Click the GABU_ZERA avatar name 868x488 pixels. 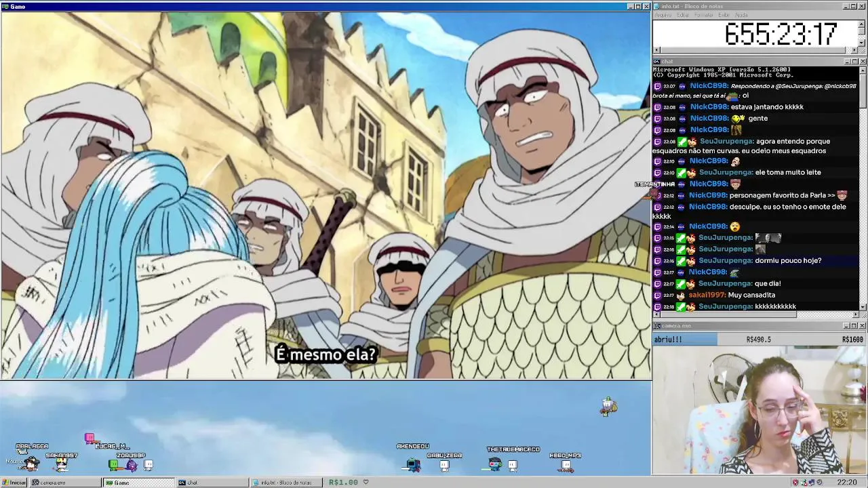point(444,455)
